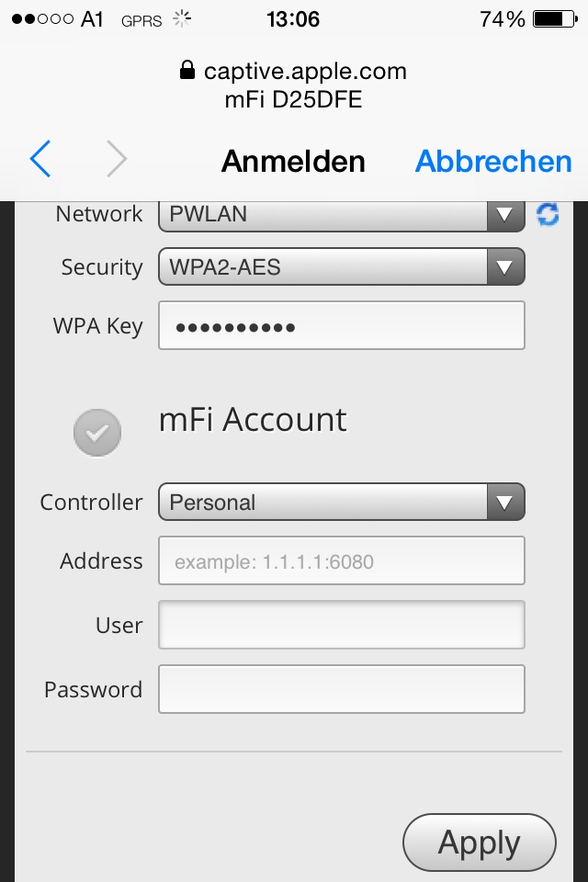Tap the battery icon in the status bar
This screenshot has height=882, width=588.
coord(555,19)
